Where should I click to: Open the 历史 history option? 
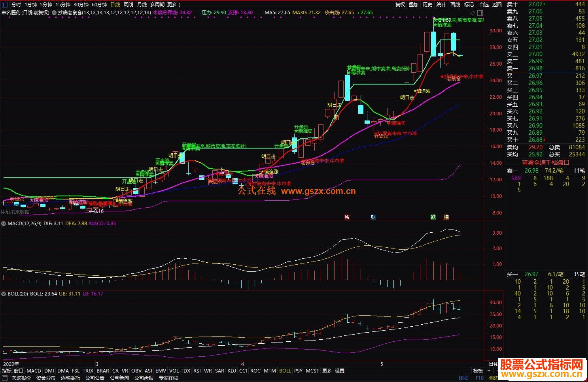[x=427, y=5]
